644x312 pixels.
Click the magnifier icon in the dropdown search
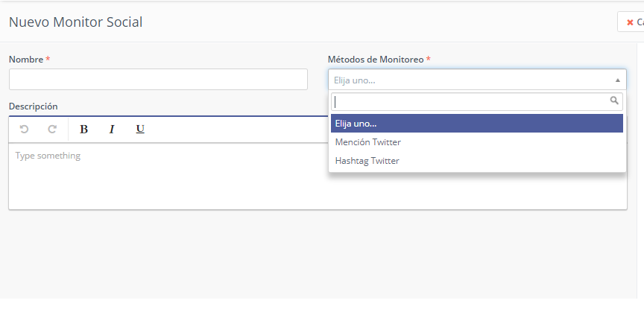click(615, 101)
